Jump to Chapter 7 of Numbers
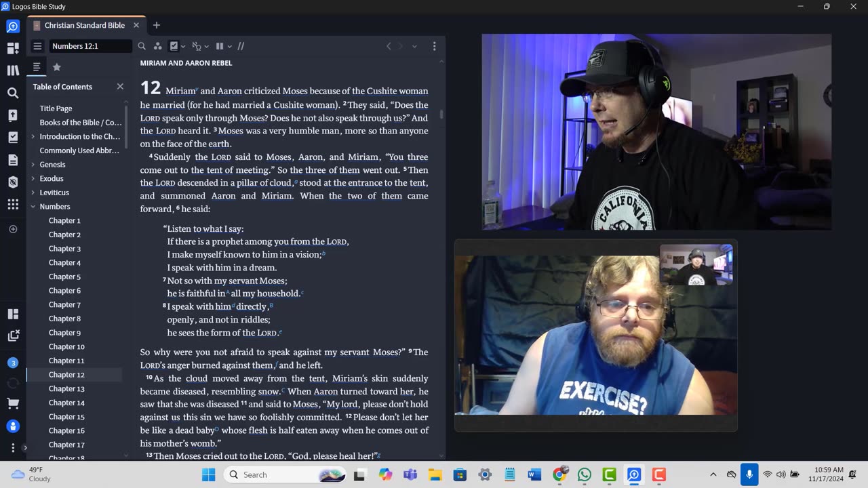 (64, 305)
